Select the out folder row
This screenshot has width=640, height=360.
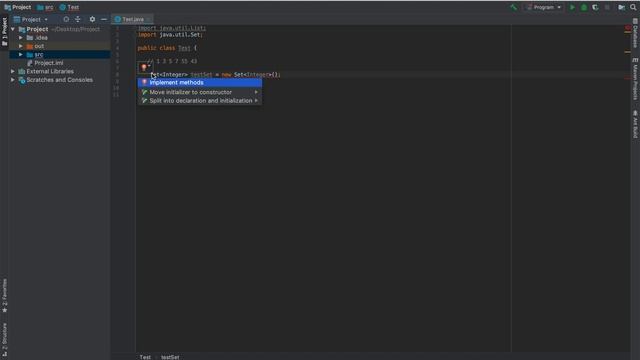60,46
